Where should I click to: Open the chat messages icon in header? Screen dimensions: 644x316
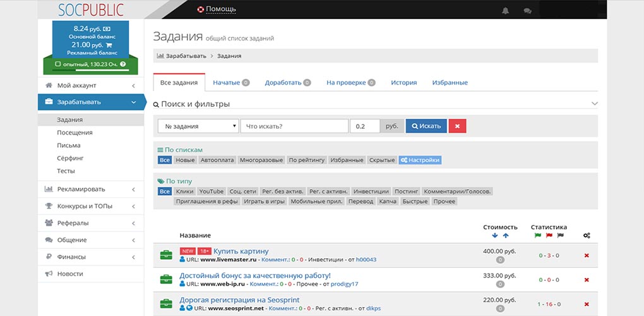point(527,11)
